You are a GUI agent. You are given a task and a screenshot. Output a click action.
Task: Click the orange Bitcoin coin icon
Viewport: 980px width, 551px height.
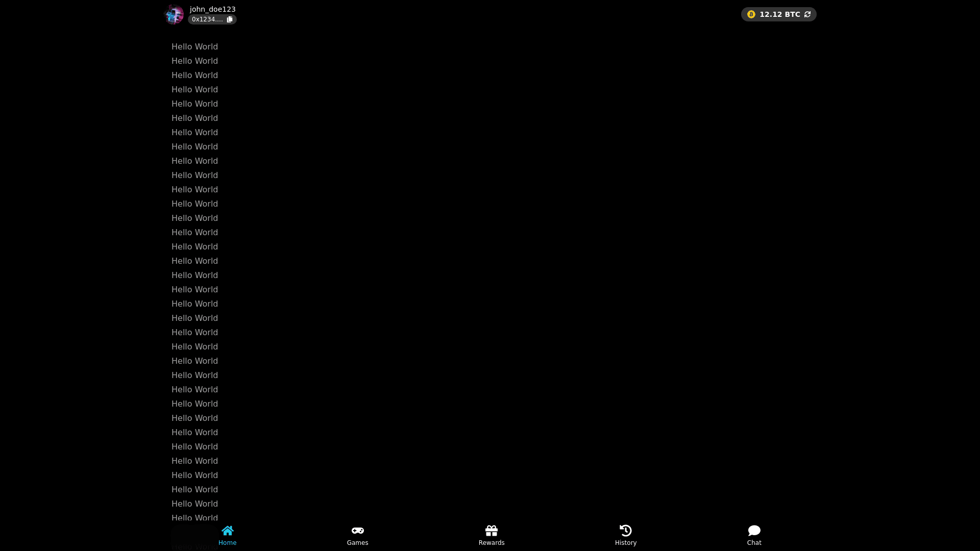[751, 14]
